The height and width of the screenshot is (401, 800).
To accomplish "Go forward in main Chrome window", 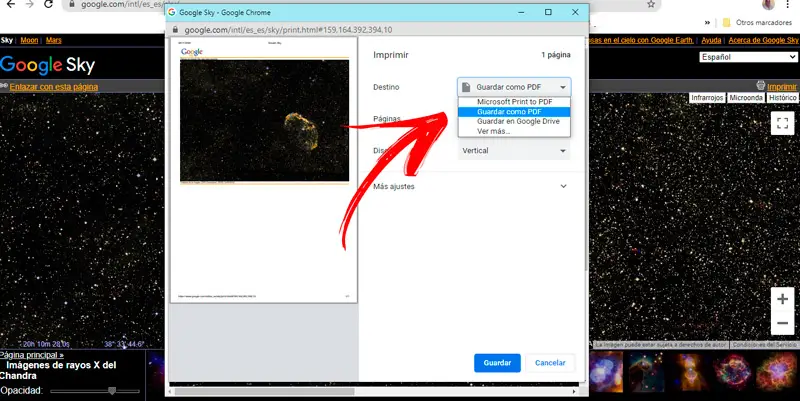I will 30,4.
